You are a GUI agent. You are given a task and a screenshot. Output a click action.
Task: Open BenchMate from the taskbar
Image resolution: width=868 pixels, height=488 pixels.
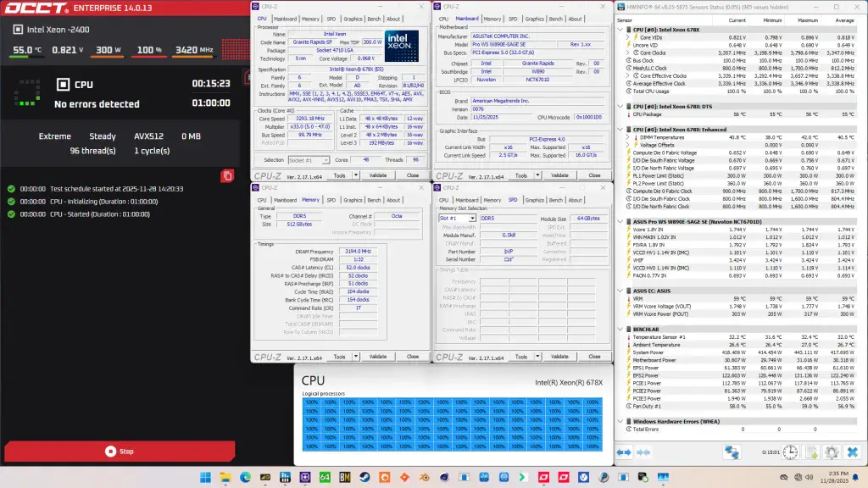pyautogui.click(x=345, y=479)
